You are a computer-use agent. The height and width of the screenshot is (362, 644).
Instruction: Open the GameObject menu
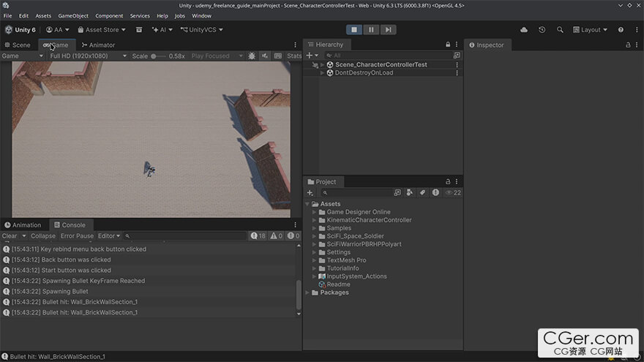click(73, 15)
